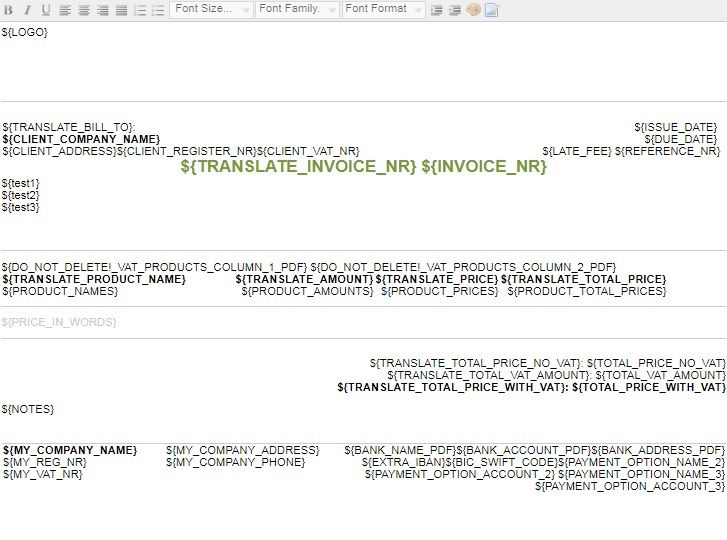Align text right
The image size is (727, 540).
click(x=102, y=10)
